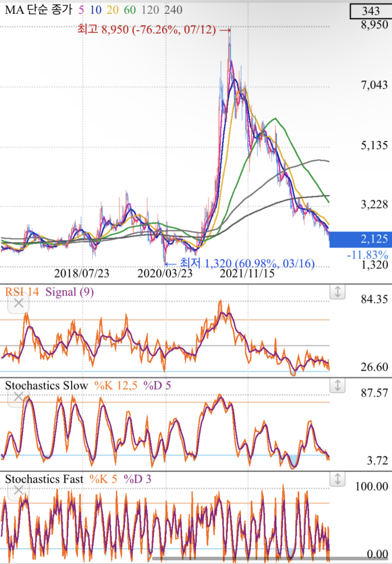Click the 3,228 price axis label
Viewport: 392px width, 564px height.
click(374, 205)
